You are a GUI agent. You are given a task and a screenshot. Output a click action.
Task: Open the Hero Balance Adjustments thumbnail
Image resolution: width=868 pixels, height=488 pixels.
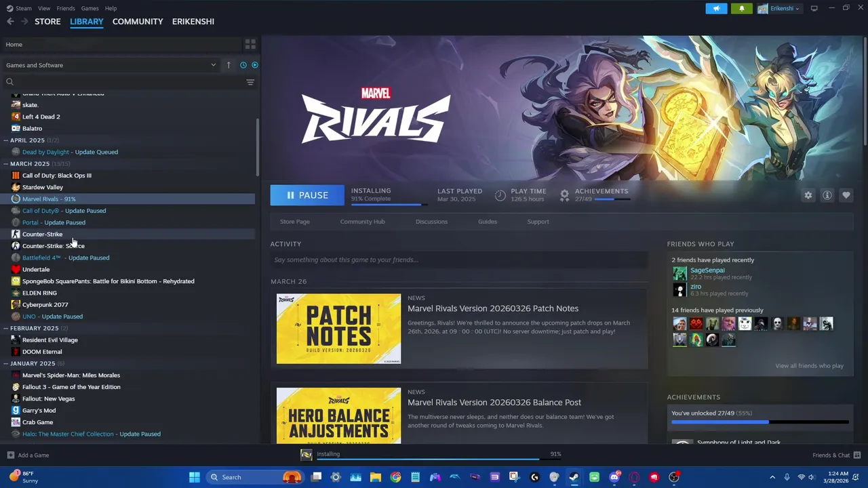(x=338, y=415)
